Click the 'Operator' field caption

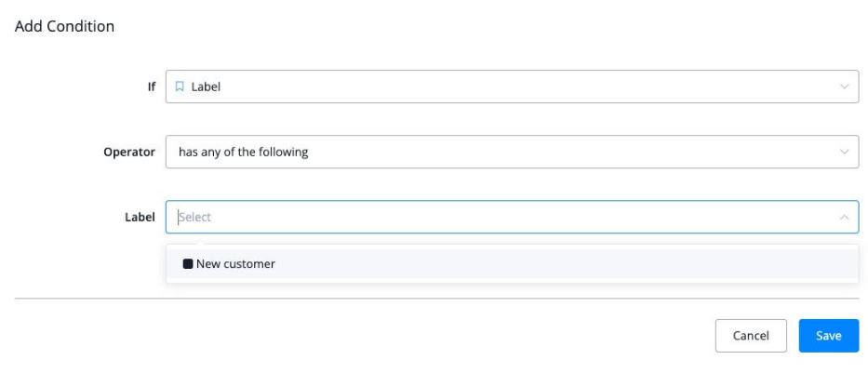tap(129, 152)
